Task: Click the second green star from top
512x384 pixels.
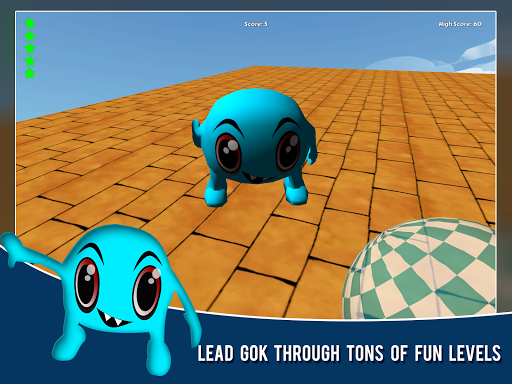Action: click(x=30, y=36)
